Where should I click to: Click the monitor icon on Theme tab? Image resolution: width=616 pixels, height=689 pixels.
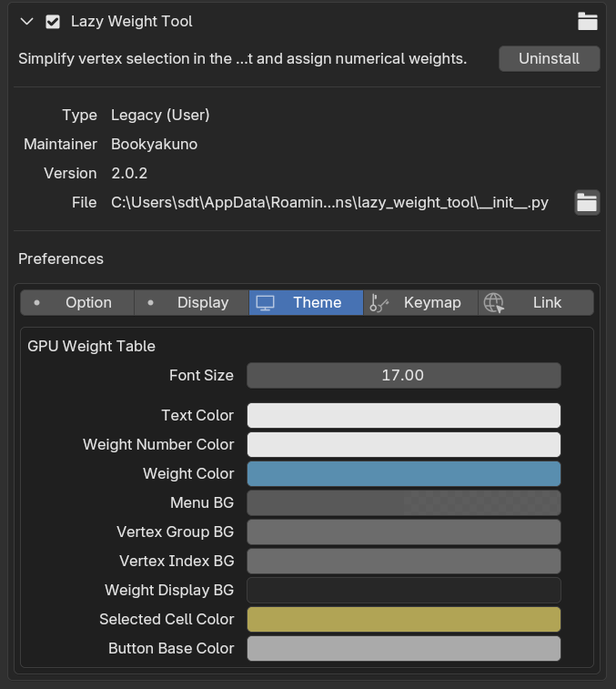(266, 303)
